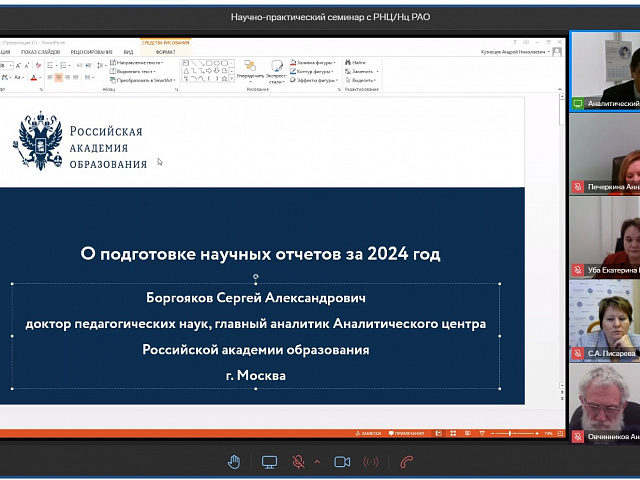Image resolution: width=640 pixels, height=480 pixels.
Task: Clear all formatting with the eraser icon
Action: [38, 65]
